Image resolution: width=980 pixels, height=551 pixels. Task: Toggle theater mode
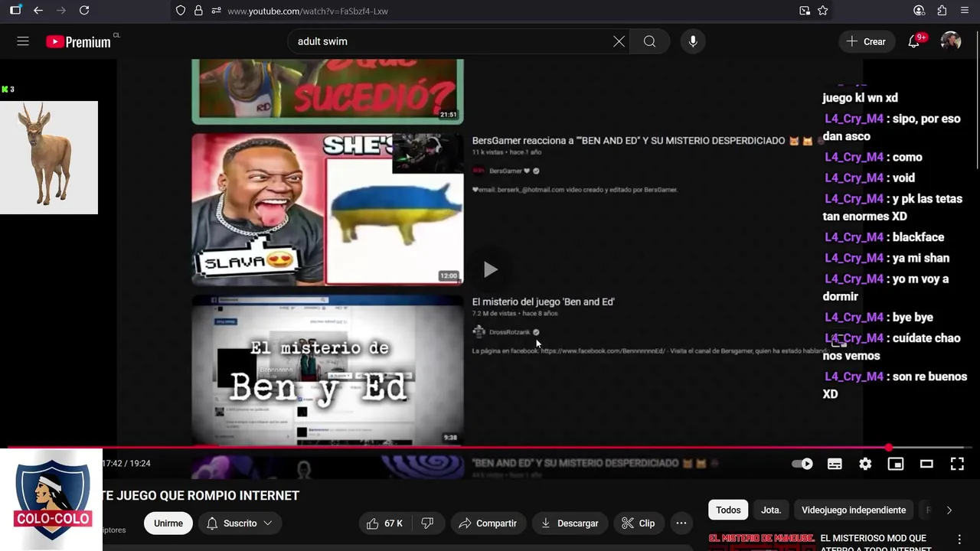[926, 464]
